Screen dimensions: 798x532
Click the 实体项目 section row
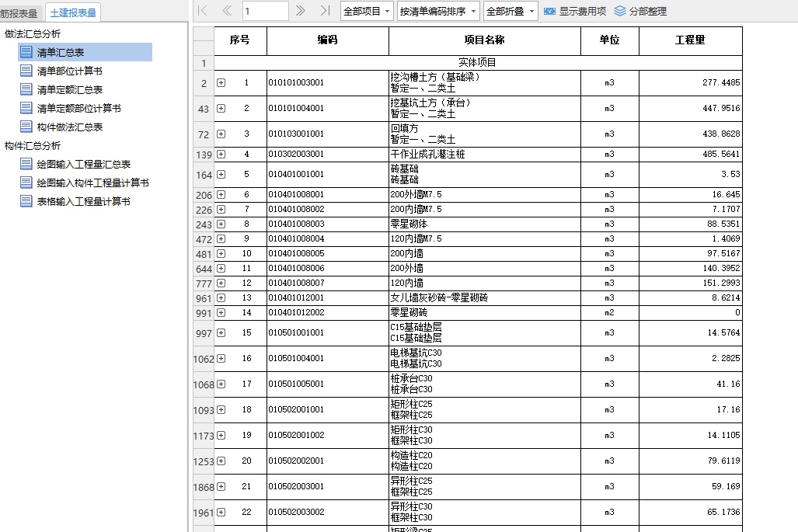pos(478,63)
